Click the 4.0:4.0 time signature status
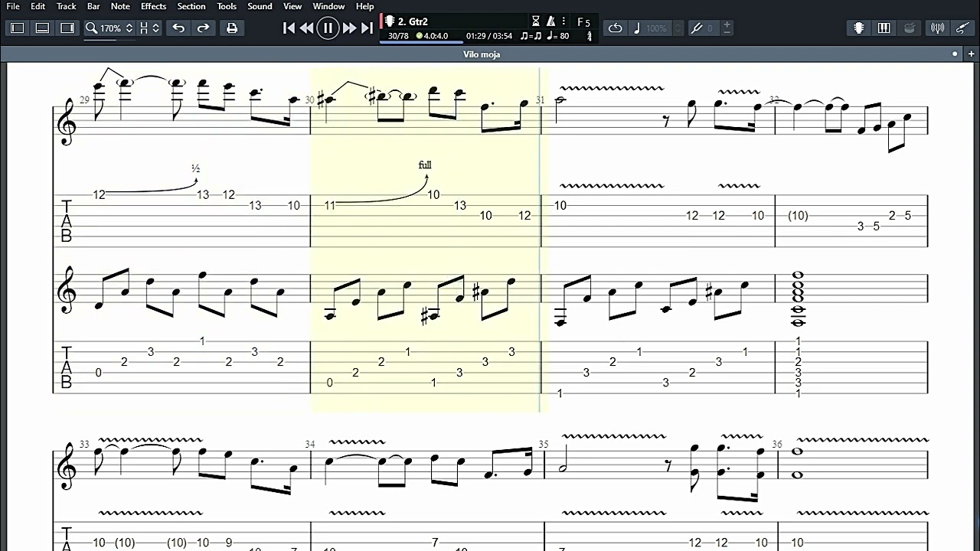This screenshot has width=980, height=551. click(x=433, y=36)
